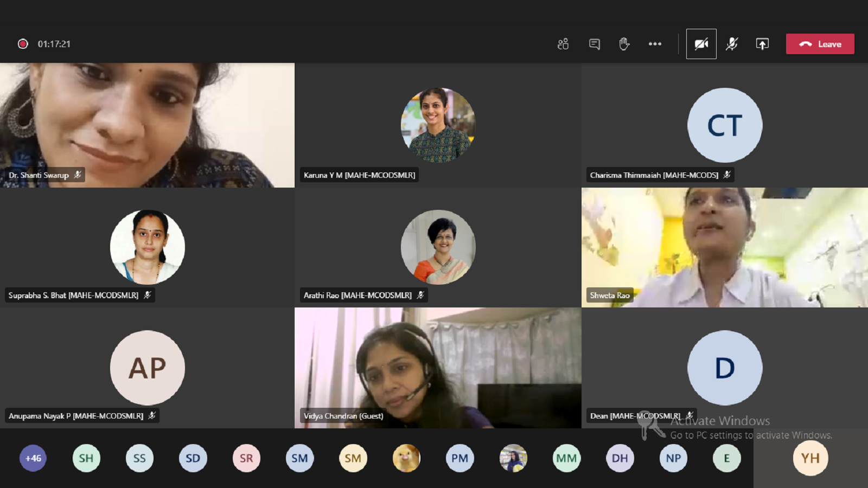Raise your hand in meeting
Image resolution: width=868 pixels, height=488 pixels.
tap(624, 44)
